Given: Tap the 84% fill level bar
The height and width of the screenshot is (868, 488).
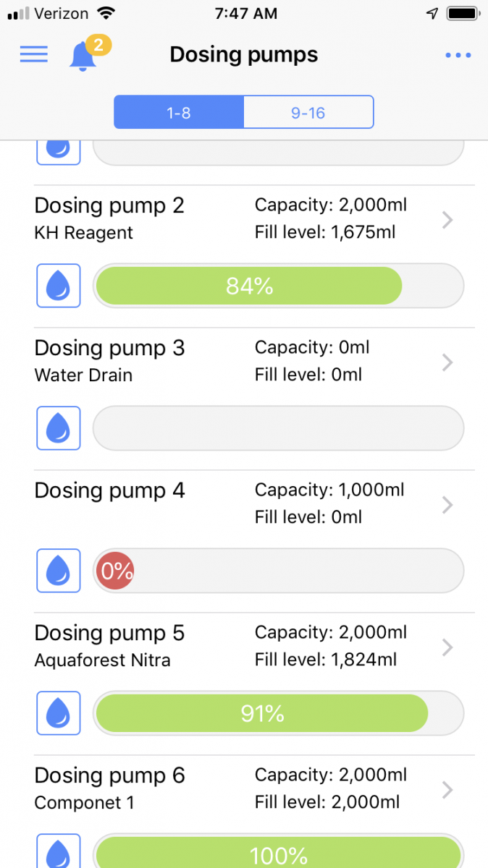Looking at the screenshot, I should [x=249, y=286].
